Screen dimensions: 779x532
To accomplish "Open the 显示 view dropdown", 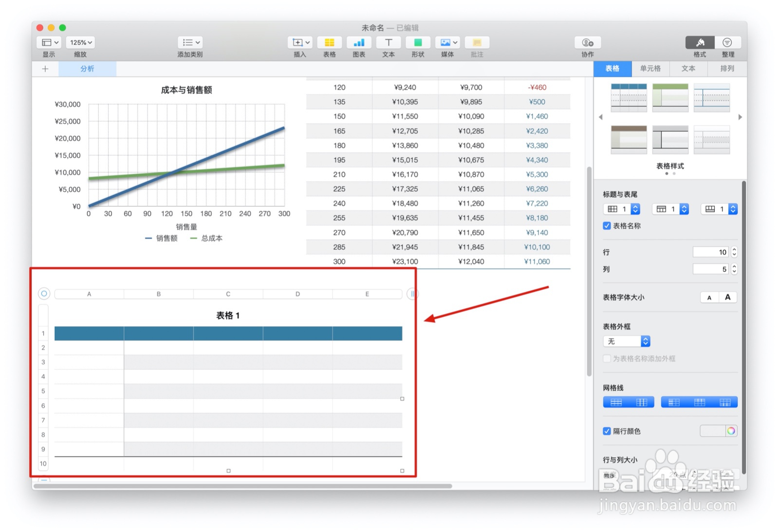I will pos(48,42).
